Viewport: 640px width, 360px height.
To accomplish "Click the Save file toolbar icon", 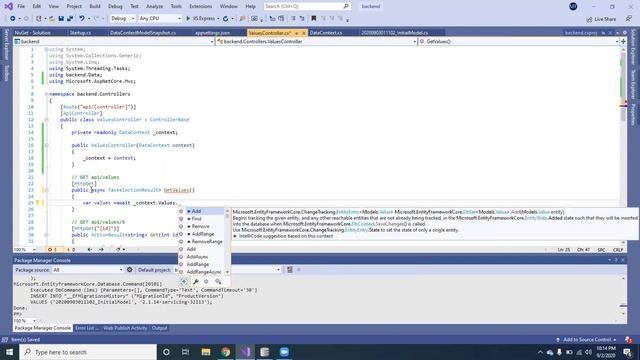I will click(x=61, y=19).
